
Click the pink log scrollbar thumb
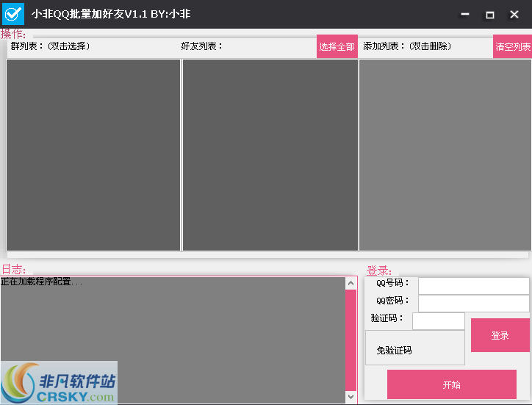coord(351,340)
